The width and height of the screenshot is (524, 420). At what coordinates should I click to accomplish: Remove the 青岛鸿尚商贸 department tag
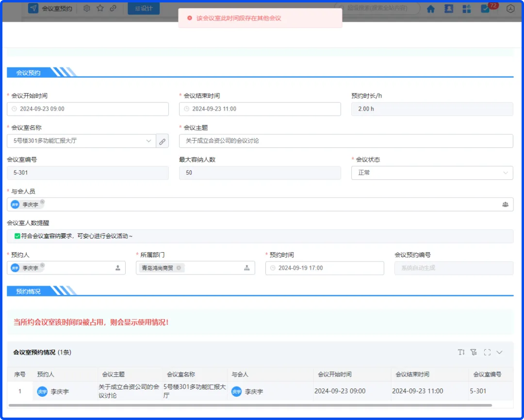pyautogui.click(x=179, y=268)
